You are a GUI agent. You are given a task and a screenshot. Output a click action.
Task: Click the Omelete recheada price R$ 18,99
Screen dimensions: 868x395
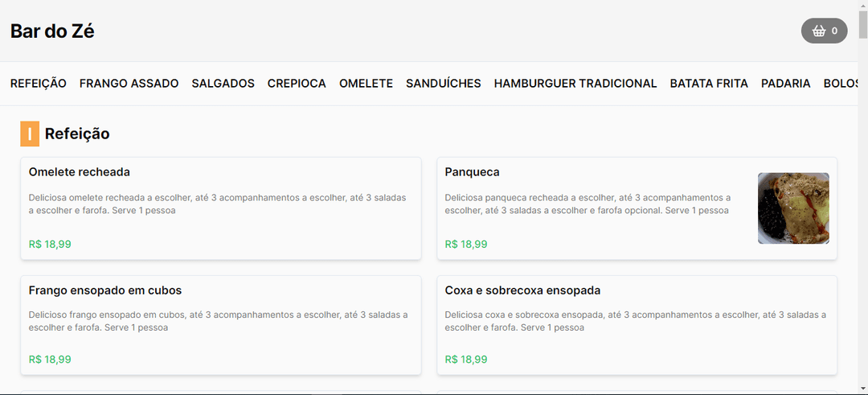click(x=50, y=245)
